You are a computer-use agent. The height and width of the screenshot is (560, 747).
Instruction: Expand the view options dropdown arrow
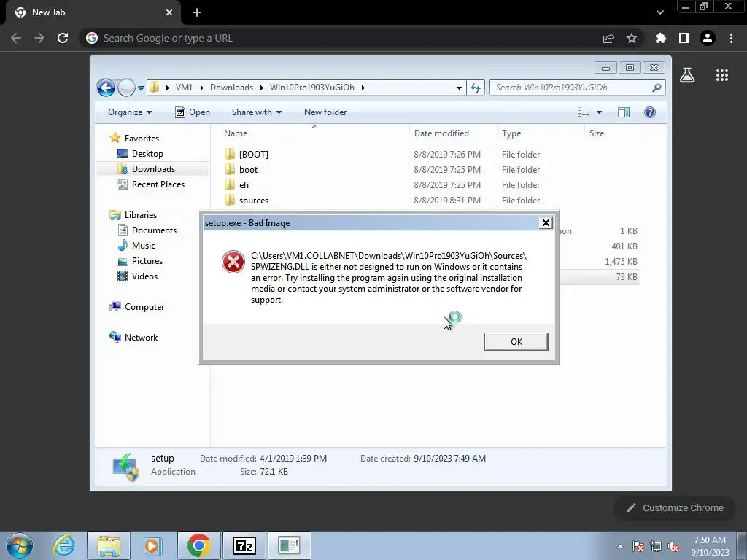(600, 112)
